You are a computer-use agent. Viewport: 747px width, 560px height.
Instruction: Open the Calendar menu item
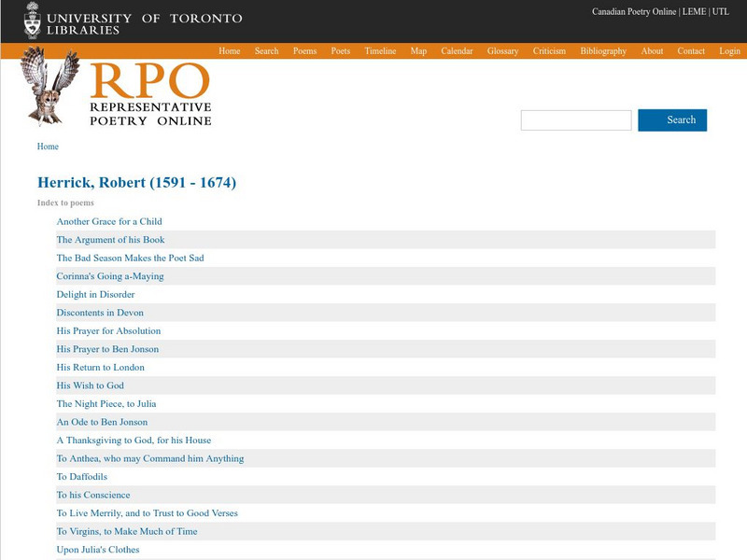click(457, 51)
